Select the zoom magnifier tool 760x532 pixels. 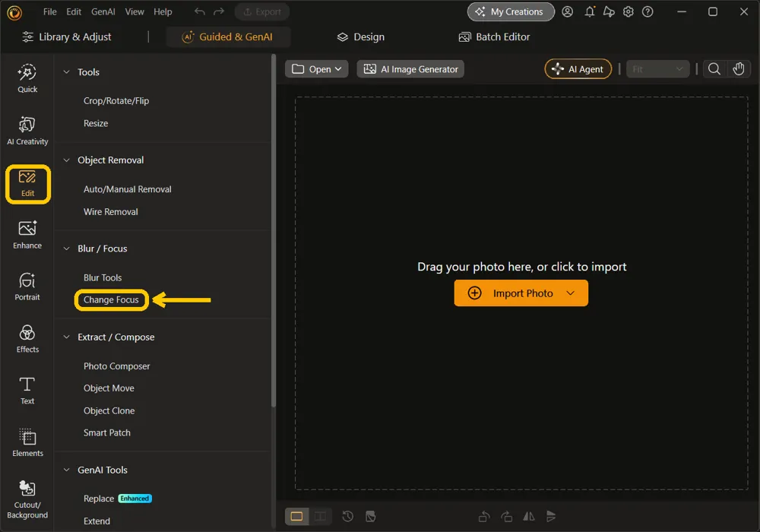pos(714,69)
